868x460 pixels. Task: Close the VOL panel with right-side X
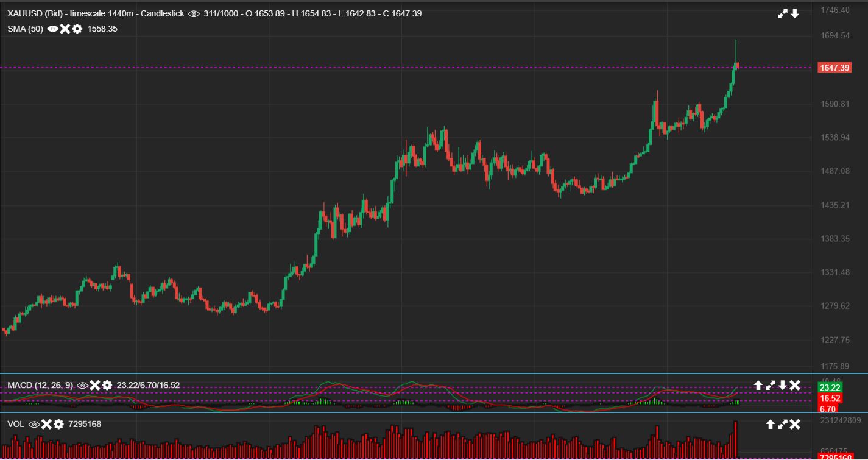pos(795,424)
